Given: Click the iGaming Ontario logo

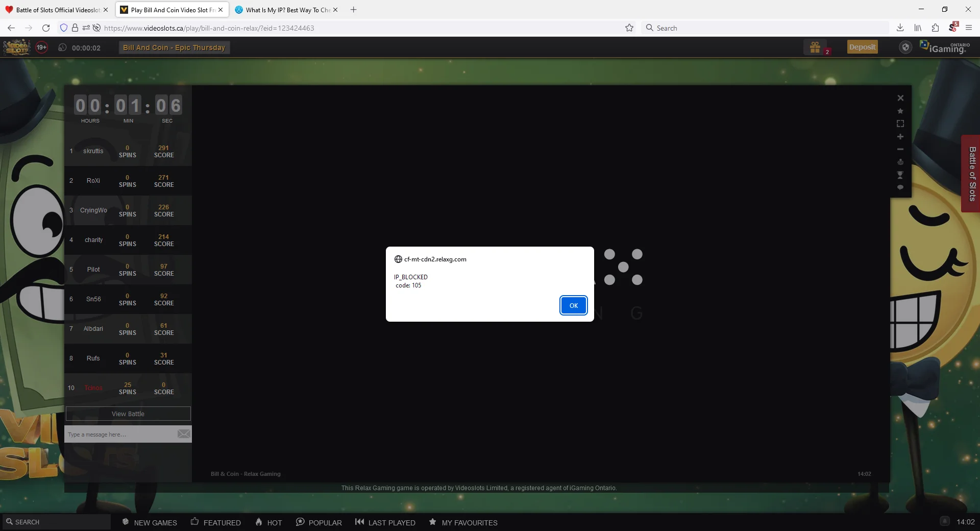Looking at the screenshot, I should coord(945,47).
